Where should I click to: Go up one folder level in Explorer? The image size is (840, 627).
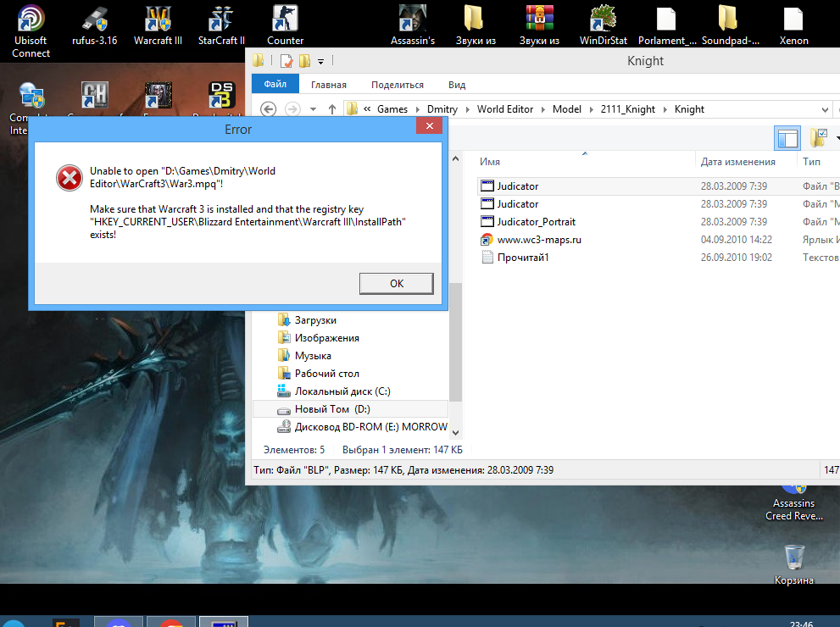(x=332, y=109)
